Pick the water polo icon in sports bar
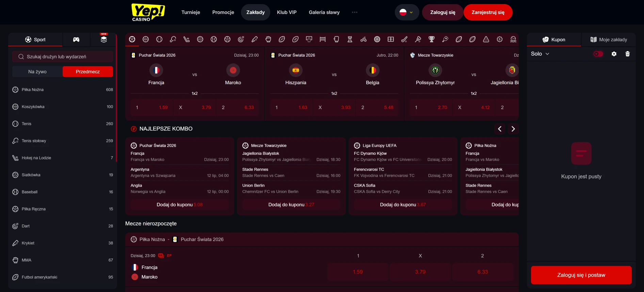 pyautogui.click(x=513, y=39)
